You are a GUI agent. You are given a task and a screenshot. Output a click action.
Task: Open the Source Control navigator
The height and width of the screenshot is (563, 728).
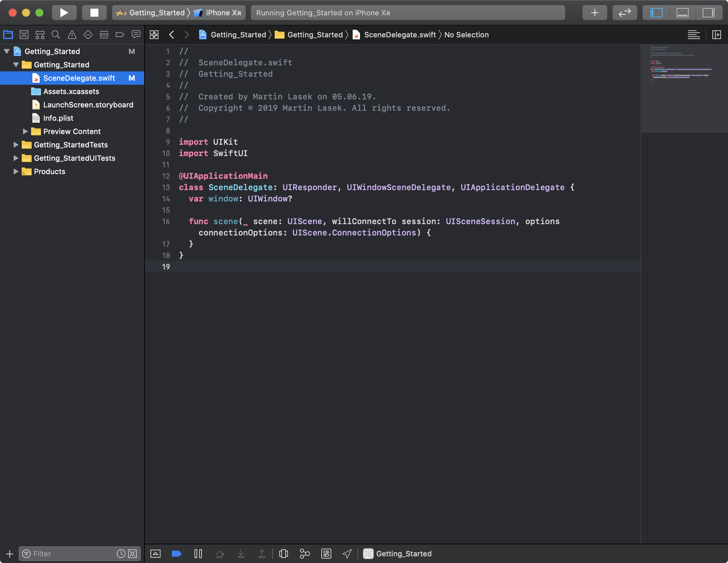tap(24, 34)
